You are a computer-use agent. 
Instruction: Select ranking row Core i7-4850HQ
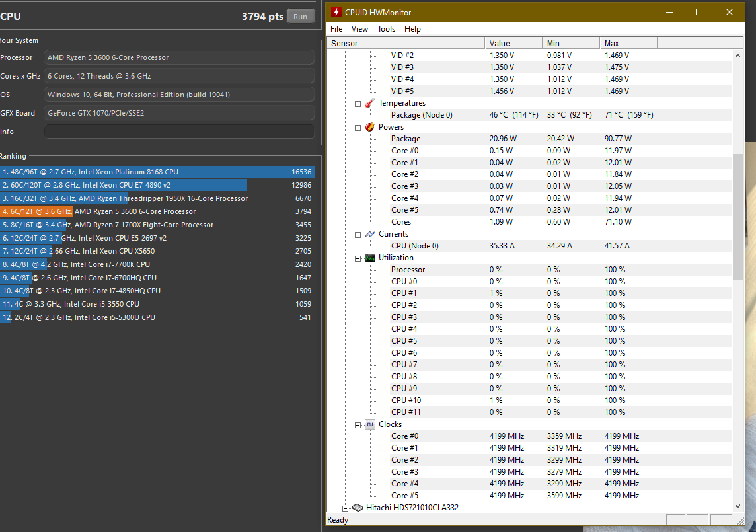(157, 291)
